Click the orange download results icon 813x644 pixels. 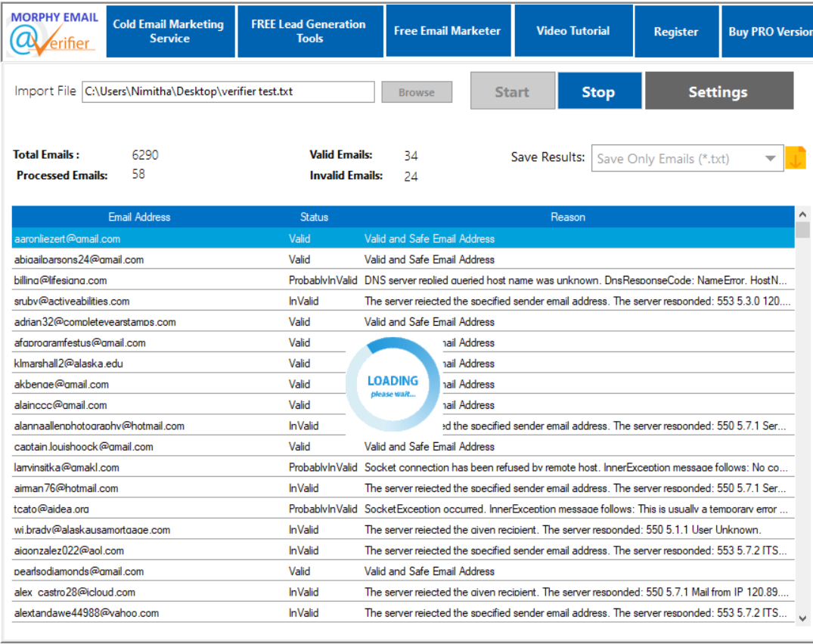click(796, 158)
